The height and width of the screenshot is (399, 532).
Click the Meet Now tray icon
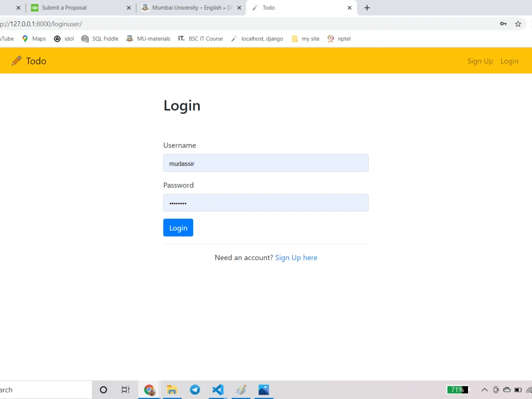pos(496,390)
